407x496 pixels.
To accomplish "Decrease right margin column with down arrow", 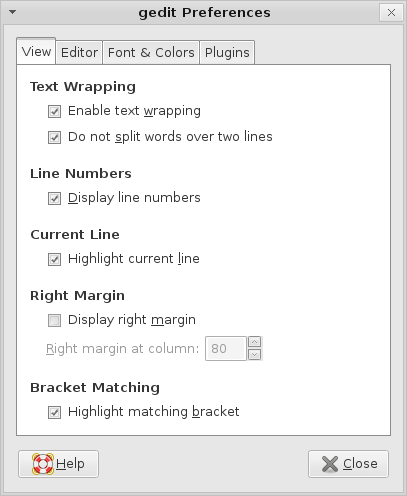I will 255,354.
